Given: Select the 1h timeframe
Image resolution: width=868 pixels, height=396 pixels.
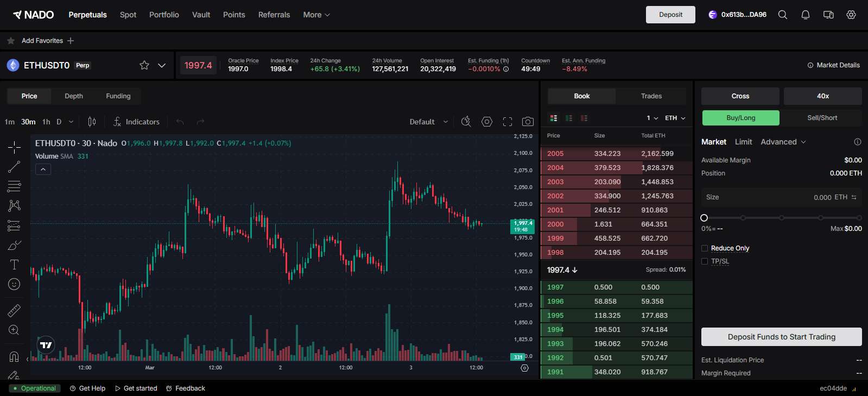Looking at the screenshot, I should tap(46, 122).
